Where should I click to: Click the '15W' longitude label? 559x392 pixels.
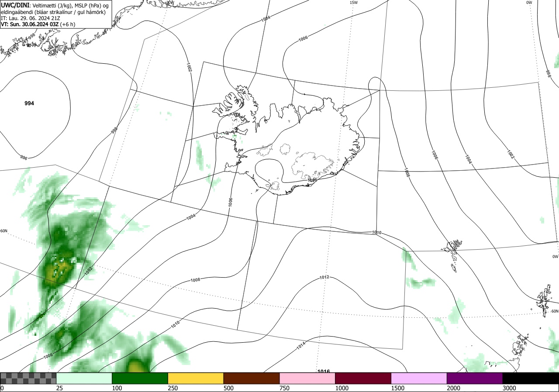point(353,3)
